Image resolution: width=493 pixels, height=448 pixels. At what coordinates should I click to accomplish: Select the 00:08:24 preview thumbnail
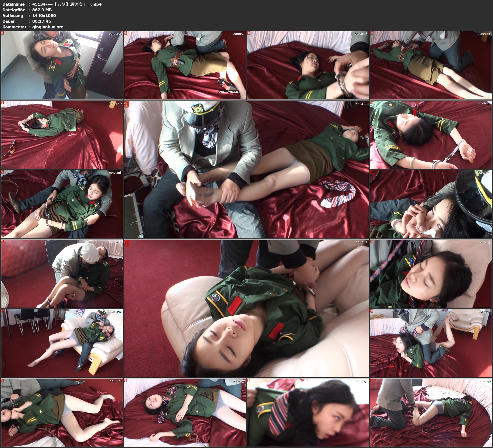pos(431,204)
